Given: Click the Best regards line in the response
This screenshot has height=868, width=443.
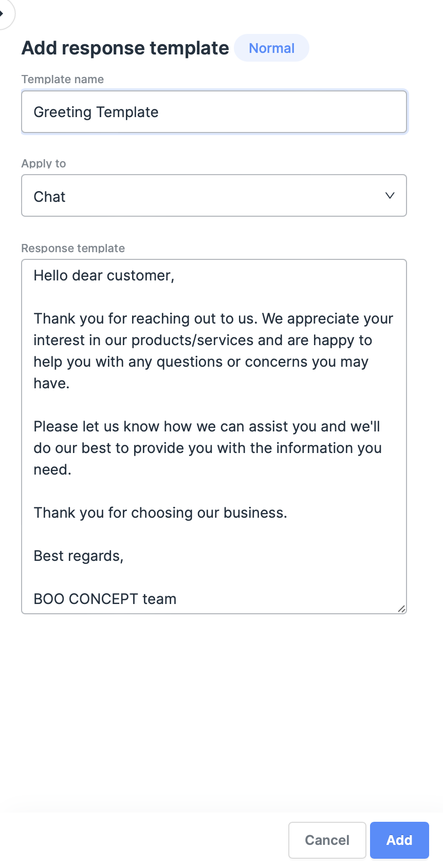Looking at the screenshot, I should click(79, 556).
